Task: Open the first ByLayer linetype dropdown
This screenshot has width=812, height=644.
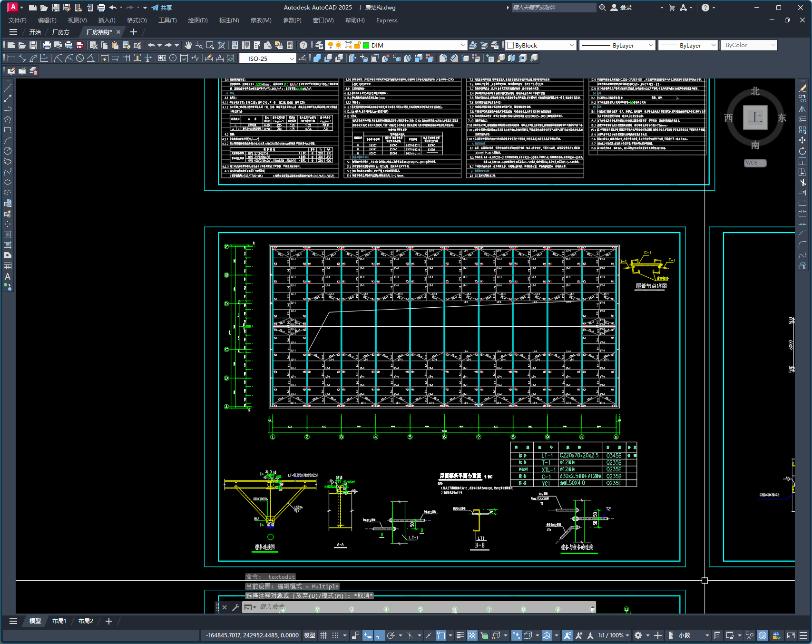Action: pos(651,45)
